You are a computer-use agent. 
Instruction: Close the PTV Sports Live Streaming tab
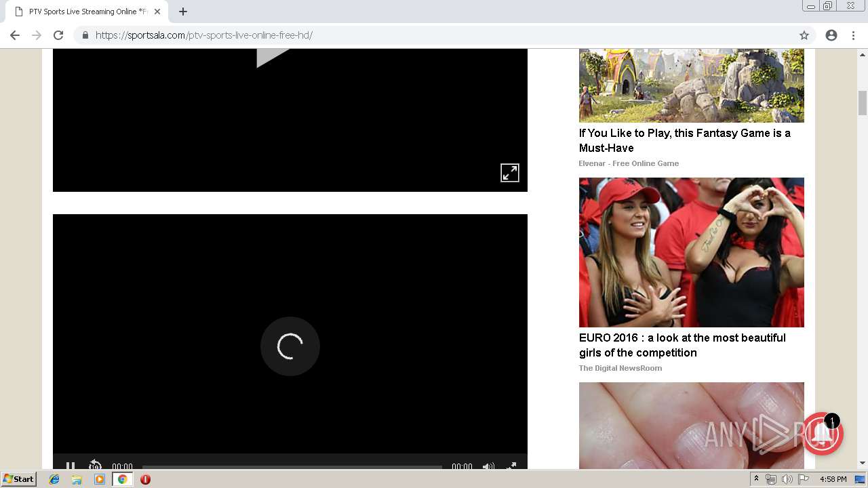pos(157,12)
